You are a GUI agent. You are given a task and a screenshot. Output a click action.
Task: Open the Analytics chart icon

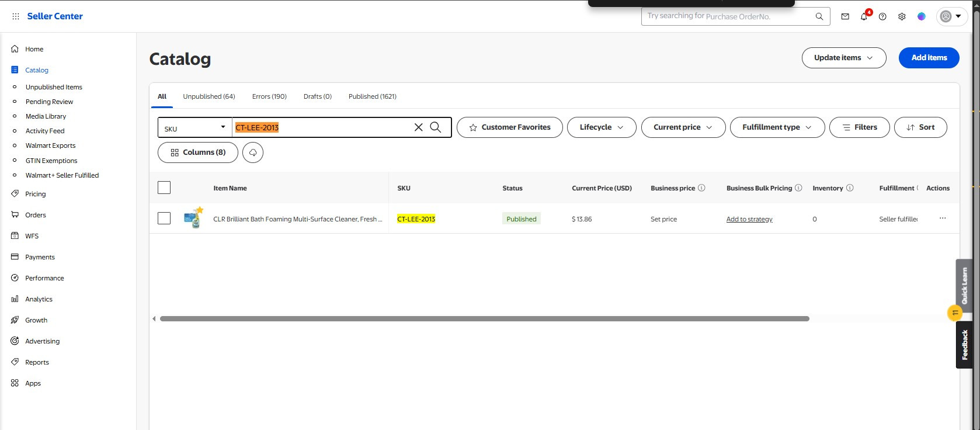15,299
